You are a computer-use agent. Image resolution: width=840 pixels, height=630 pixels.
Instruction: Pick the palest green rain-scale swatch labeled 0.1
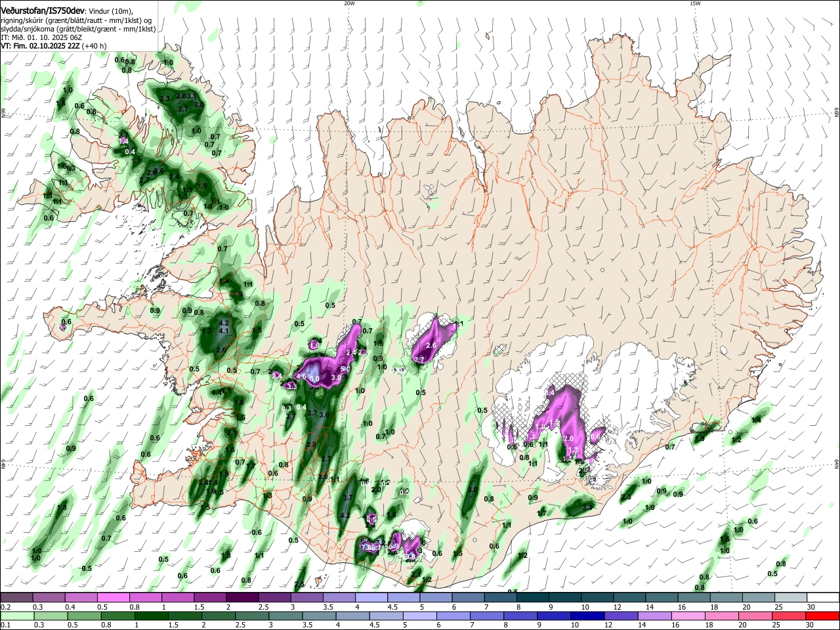16,616
